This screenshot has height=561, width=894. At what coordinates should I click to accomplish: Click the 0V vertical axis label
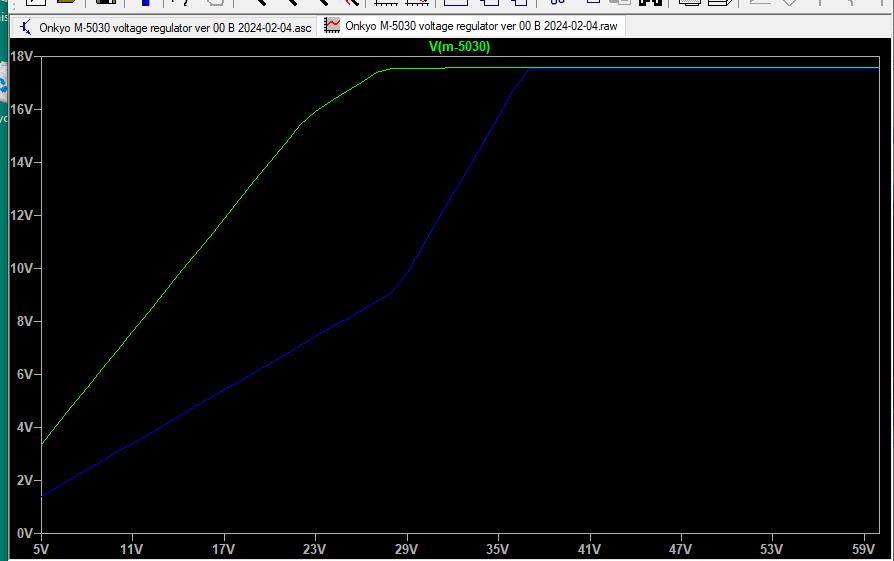(x=25, y=533)
